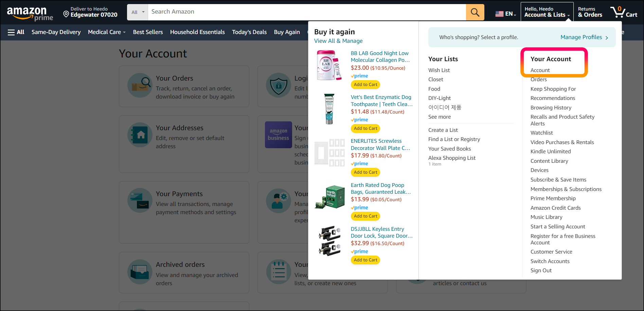Open the EN language selector
Screen dimensions: 644x311
point(505,14)
